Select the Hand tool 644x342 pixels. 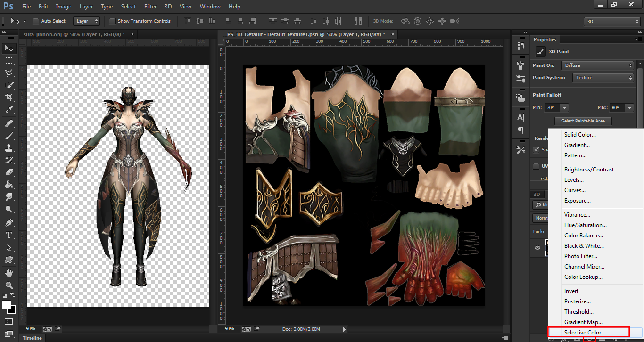[x=9, y=273]
